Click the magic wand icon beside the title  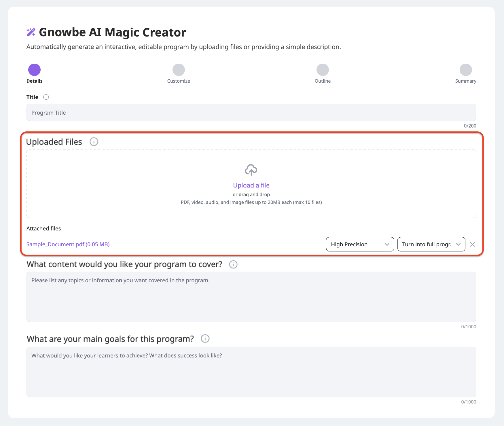31,32
